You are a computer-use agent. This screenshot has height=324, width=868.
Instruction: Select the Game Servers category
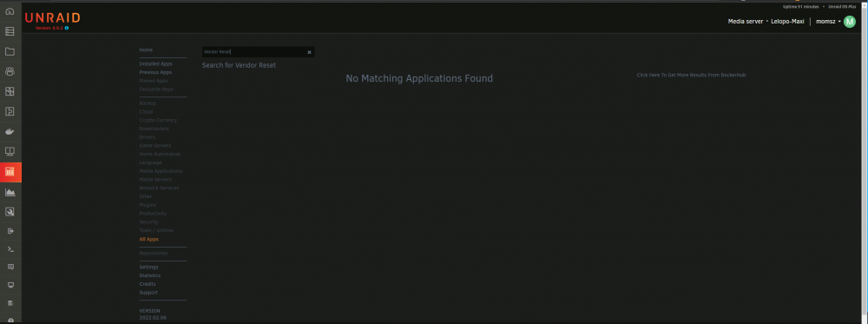[x=155, y=146]
